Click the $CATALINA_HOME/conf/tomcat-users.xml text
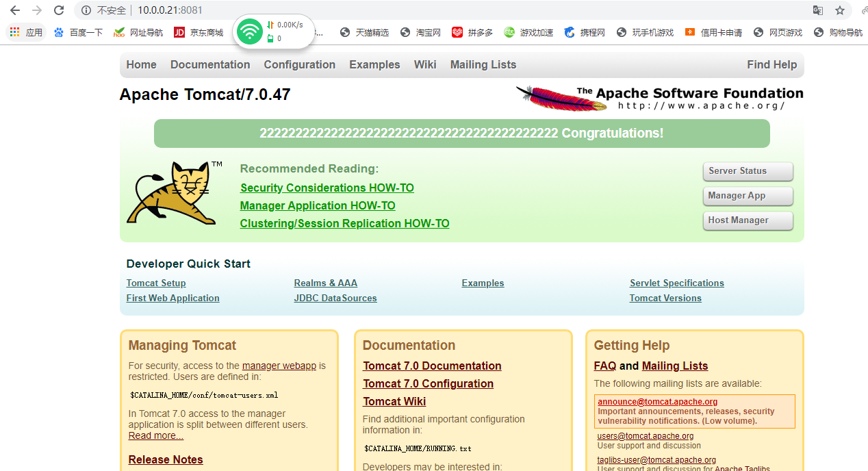868x471 pixels. [x=204, y=395]
